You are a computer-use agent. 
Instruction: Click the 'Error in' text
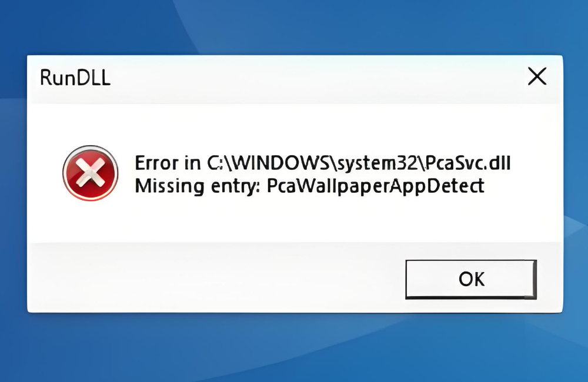tap(168, 163)
